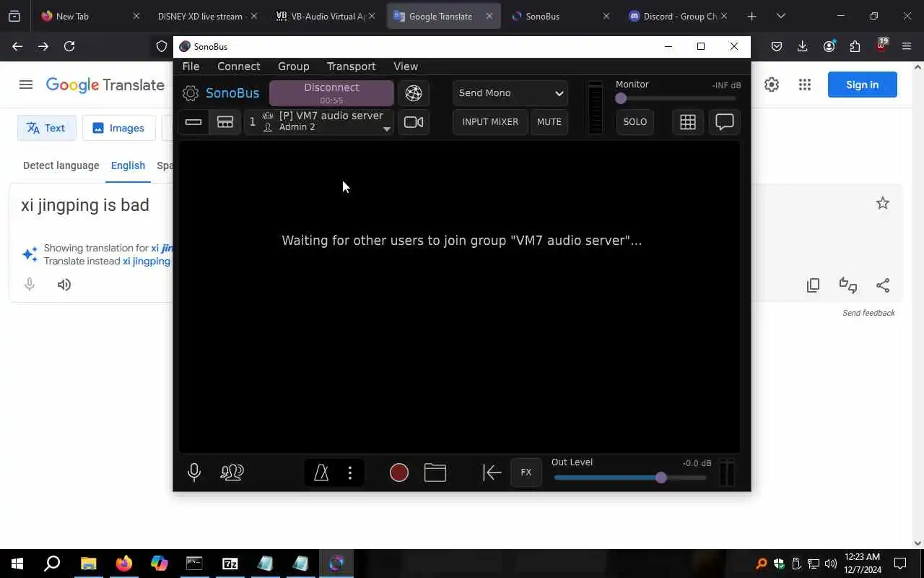
Task: Open the SonoBus View menu
Action: [406, 66]
